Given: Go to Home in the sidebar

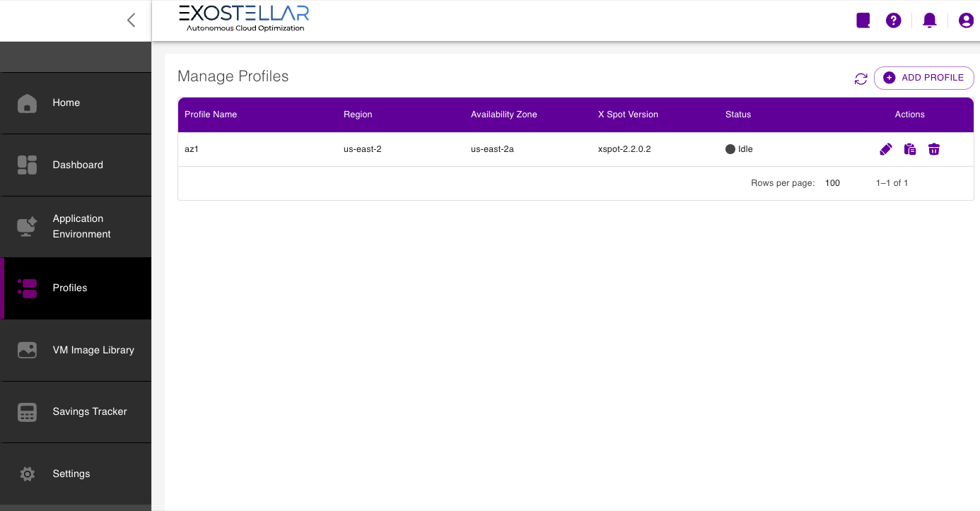Looking at the screenshot, I should [x=66, y=103].
